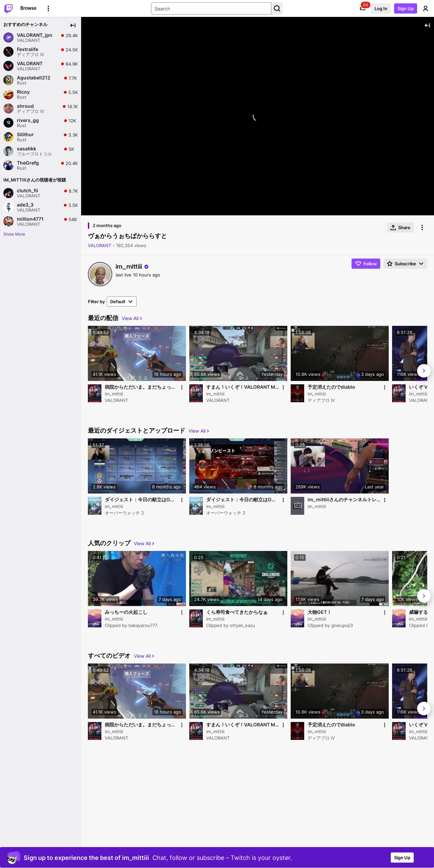Click Log In button
This screenshot has height=868, width=434.
(x=381, y=8)
